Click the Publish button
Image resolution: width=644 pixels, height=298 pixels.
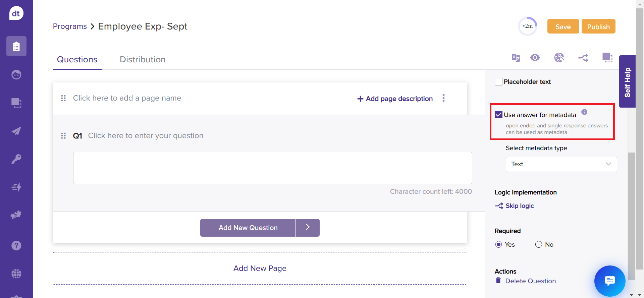[598, 26]
